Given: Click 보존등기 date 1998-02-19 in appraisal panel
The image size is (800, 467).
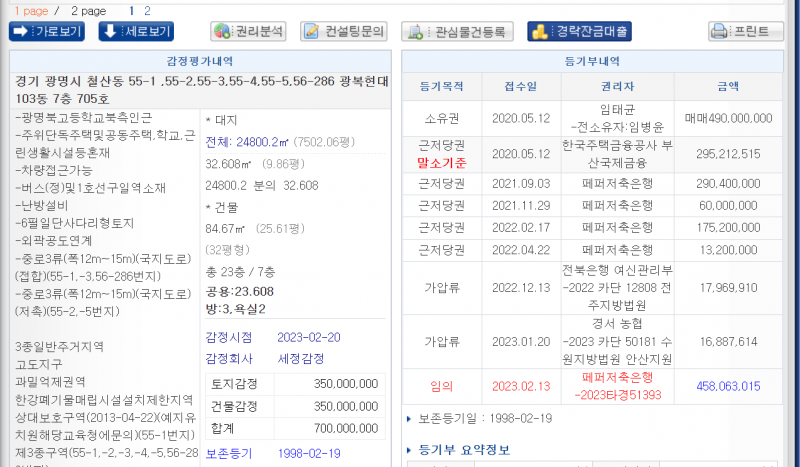Looking at the screenshot, I should point(309,453).
